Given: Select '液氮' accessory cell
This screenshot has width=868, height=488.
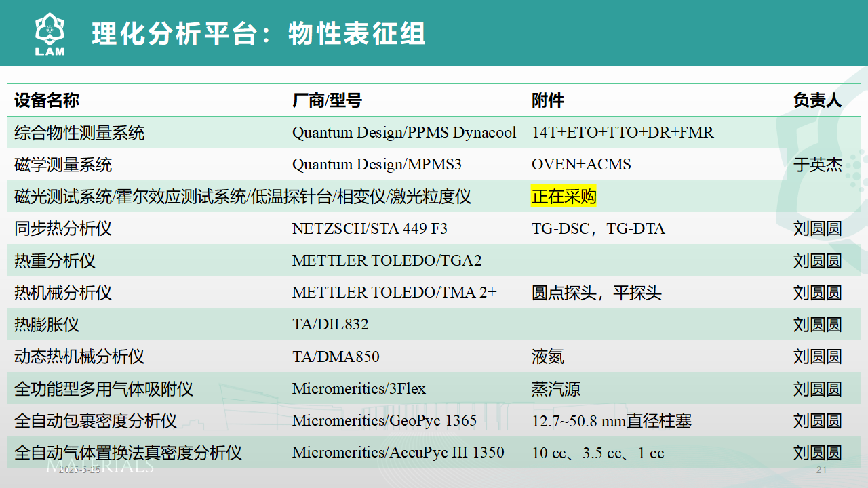Looking at the screenshot, I should (x=548, y=357).
